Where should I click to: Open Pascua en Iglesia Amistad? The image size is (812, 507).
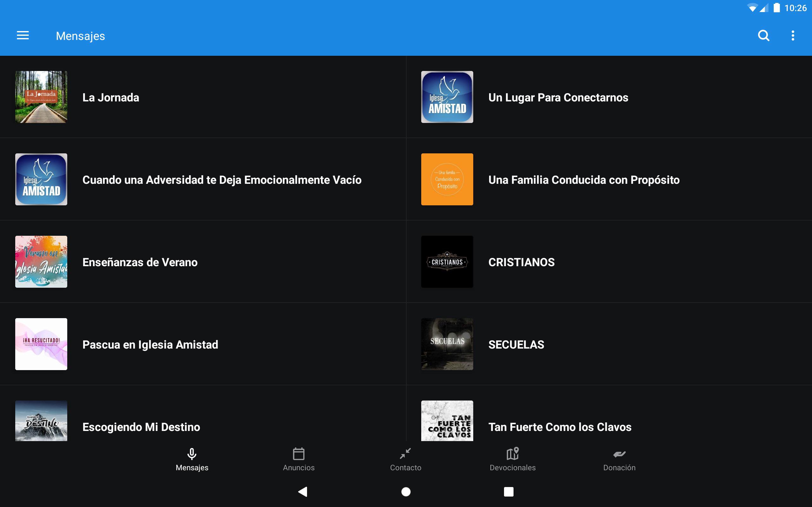click(x=150, y=344)
